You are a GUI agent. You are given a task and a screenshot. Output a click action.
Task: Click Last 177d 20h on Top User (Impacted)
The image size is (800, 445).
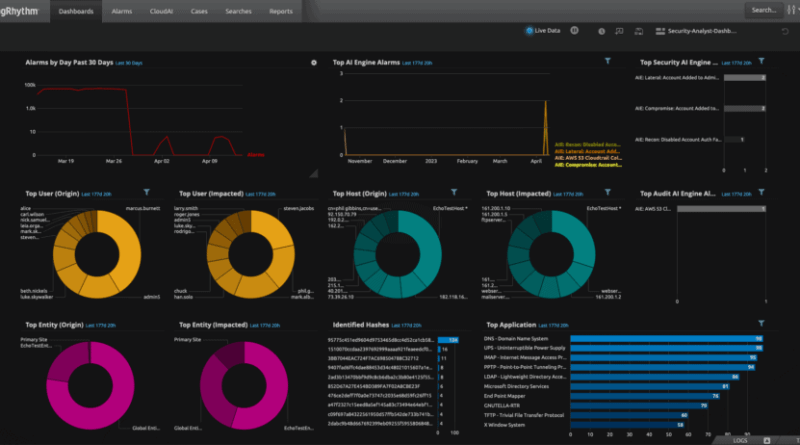[260, 194]
